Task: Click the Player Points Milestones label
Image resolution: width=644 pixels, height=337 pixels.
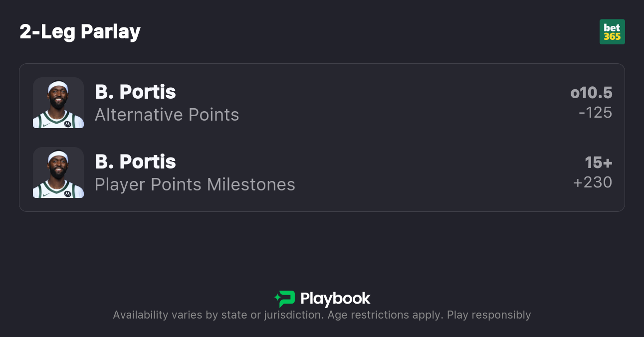Action: (x=195, y=184)
